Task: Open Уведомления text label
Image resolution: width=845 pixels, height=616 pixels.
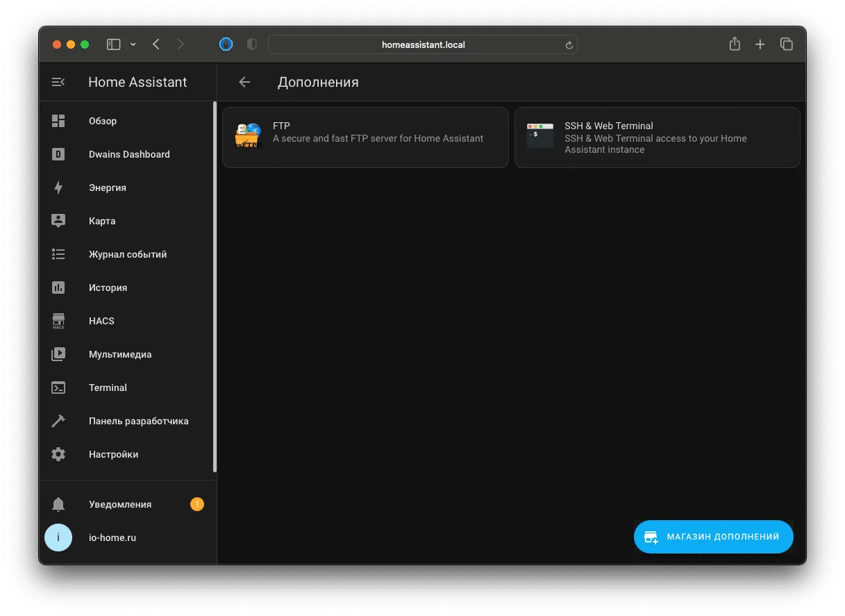Action: [x=120, y=504]
